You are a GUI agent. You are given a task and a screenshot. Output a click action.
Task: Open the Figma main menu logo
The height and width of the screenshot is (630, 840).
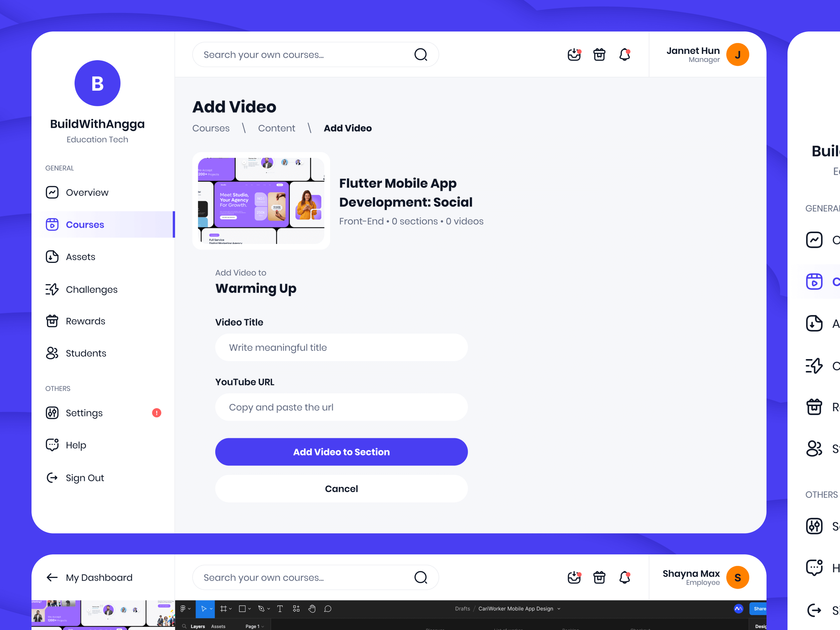(183, 609)
